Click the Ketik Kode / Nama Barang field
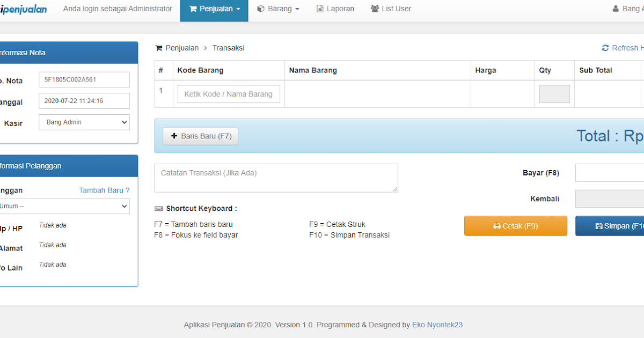The image size is (644, 338). click(x=229, y=93)
